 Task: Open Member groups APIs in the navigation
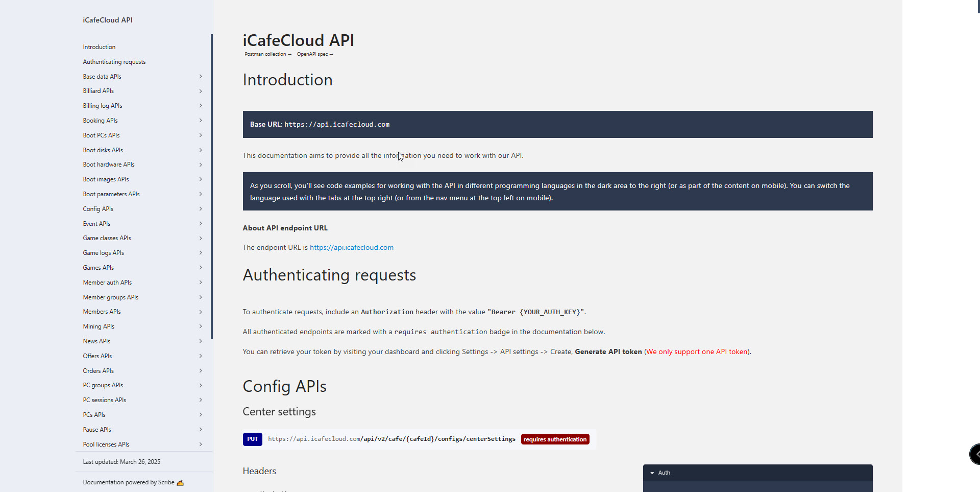click(111, 297)
